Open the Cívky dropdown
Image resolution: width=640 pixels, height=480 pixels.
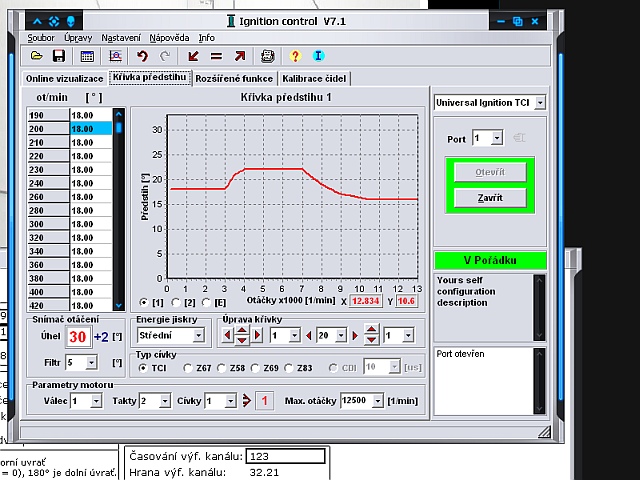coord(231,401)
